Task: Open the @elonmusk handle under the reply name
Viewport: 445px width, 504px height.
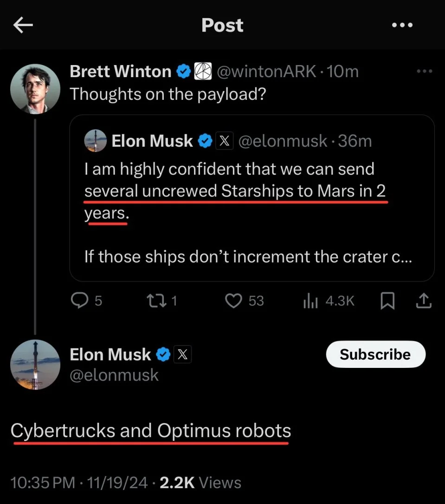Action: coord(114,375)
